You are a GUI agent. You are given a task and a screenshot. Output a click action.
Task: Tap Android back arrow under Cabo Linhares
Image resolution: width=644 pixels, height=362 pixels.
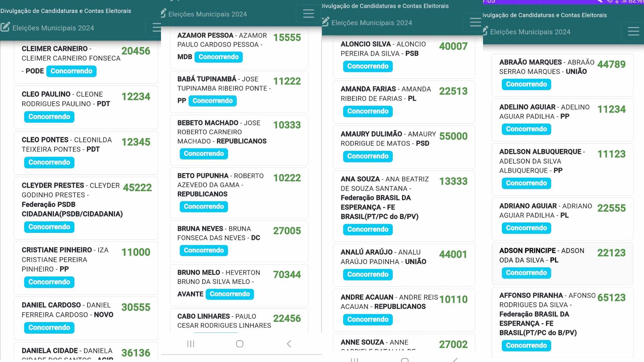coord(289,344)
